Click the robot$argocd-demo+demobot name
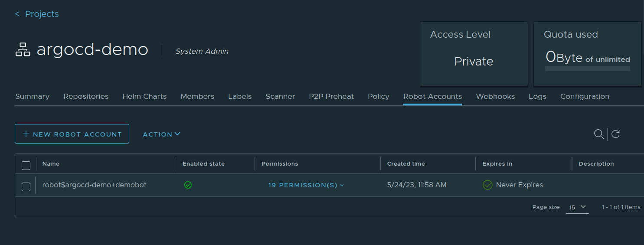644x245 pixels. coord(94,185)
